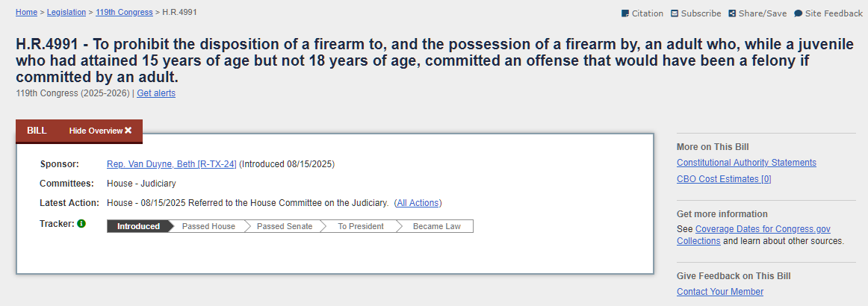Click the green Tracker info icon
868x306 pixels.
pos(81,224)
